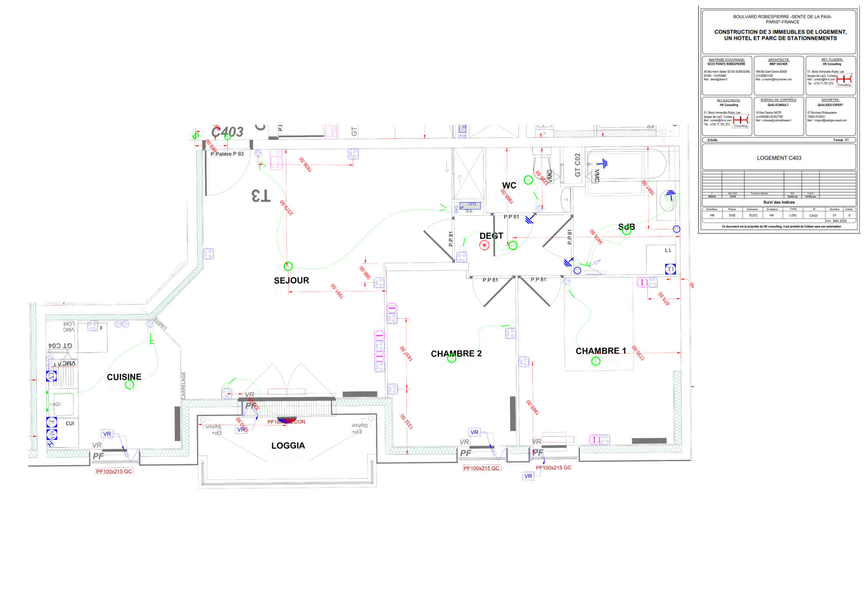Click the red smoke detector symbol in DEGT

tap(484, 245)
